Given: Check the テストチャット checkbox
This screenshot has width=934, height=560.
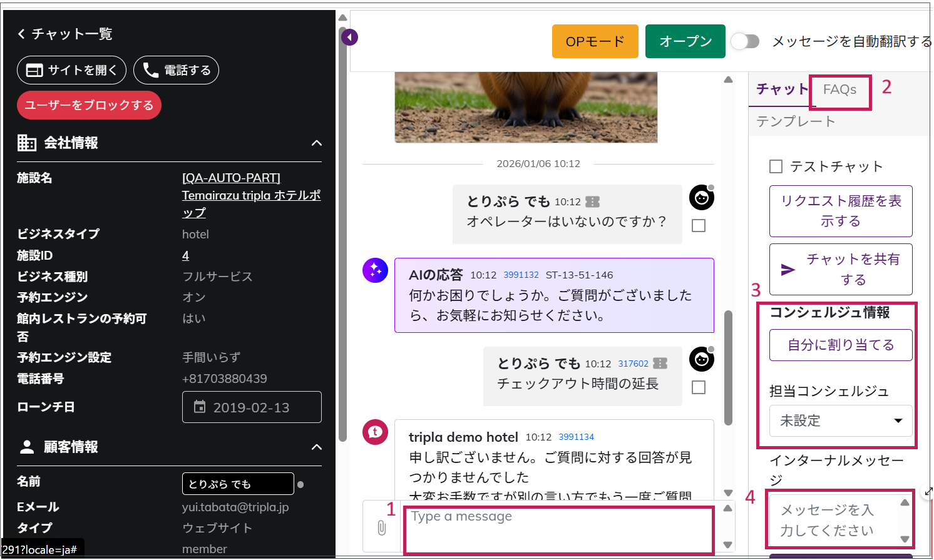Looking at the screenshot, I should click(x=776, y=166).
